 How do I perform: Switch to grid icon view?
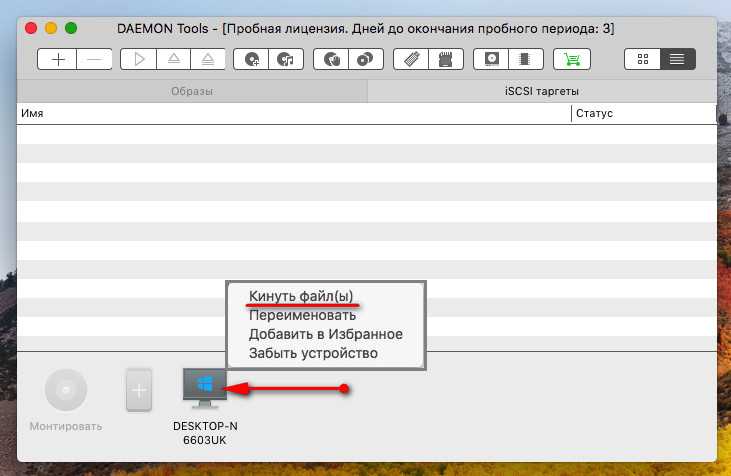[642, 59]
